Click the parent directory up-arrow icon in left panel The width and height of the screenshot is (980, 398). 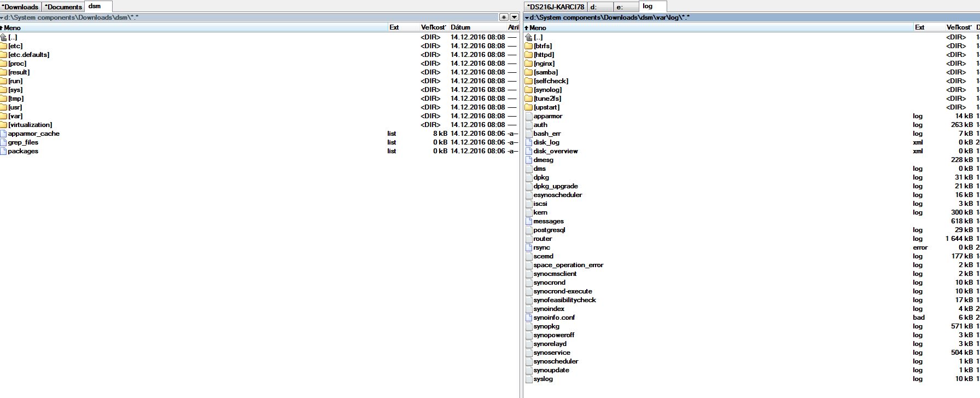coord(3,37)
